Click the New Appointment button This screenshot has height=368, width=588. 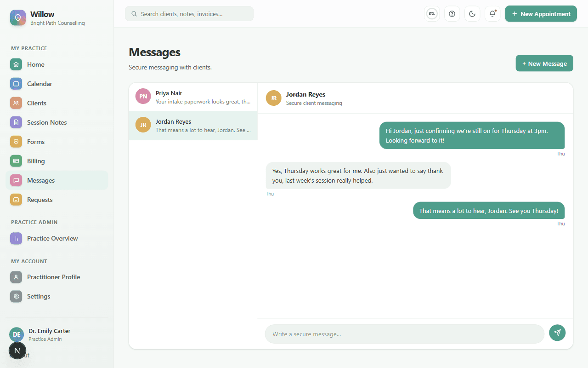click(541, 14)
